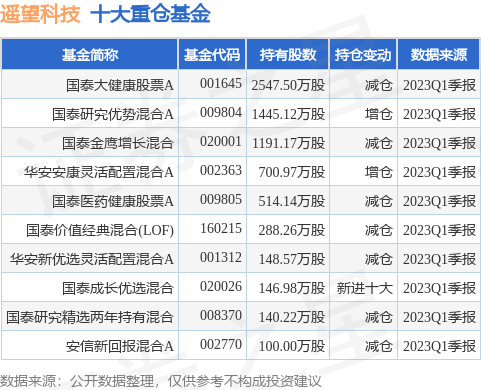Click the holding value 100.00万股
This screenshot has height=390, width=481.
(292, 346)
